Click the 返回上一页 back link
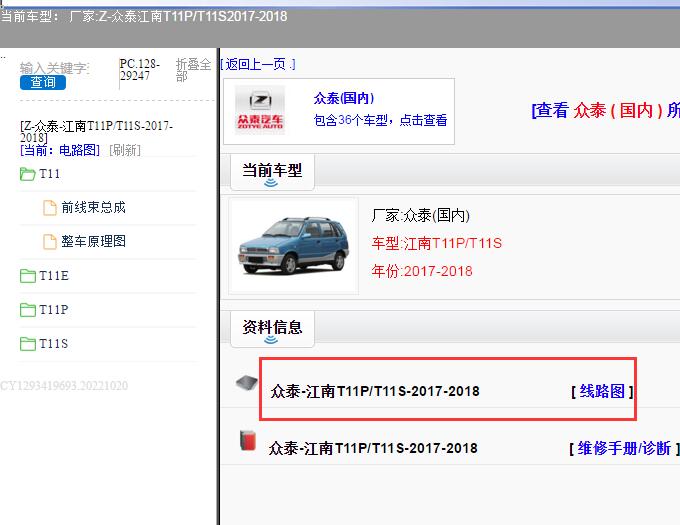The height and width of the screenshot is (525, 680). pos(258,65)
